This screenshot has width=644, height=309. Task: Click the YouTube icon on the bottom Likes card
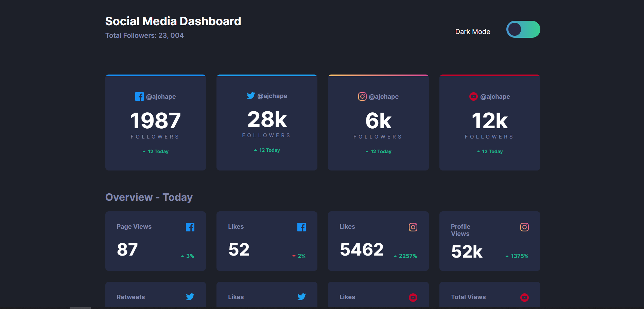pyautogui.click(x=413, y=297)
